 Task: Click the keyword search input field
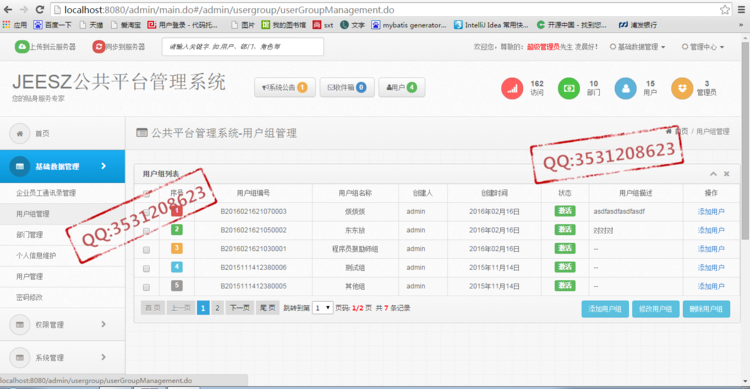243,46
